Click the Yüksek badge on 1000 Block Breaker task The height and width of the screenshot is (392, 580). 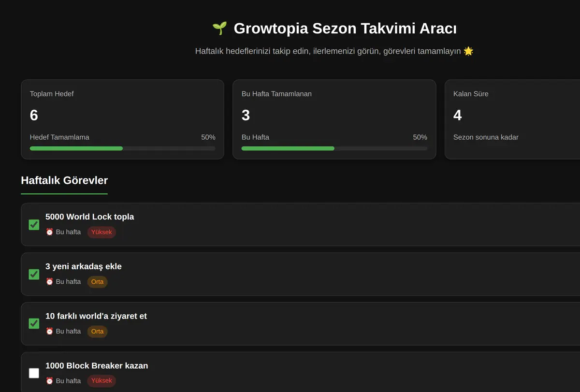point(101,381)
